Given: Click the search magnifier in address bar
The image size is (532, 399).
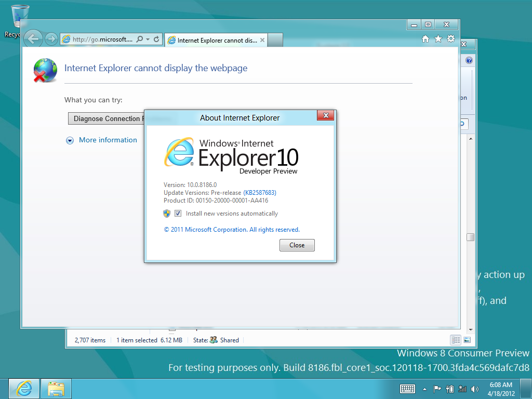Looking at the screenshot, I should tap(139, 39).
